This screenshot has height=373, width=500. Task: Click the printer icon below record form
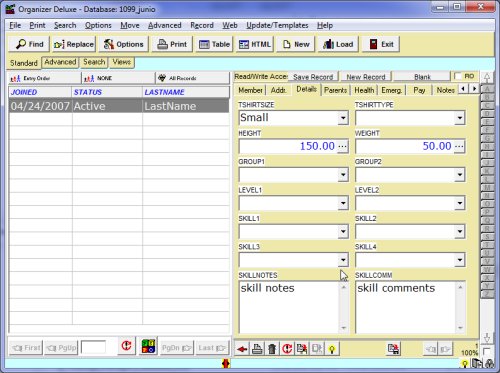click(x=257, y=349)
